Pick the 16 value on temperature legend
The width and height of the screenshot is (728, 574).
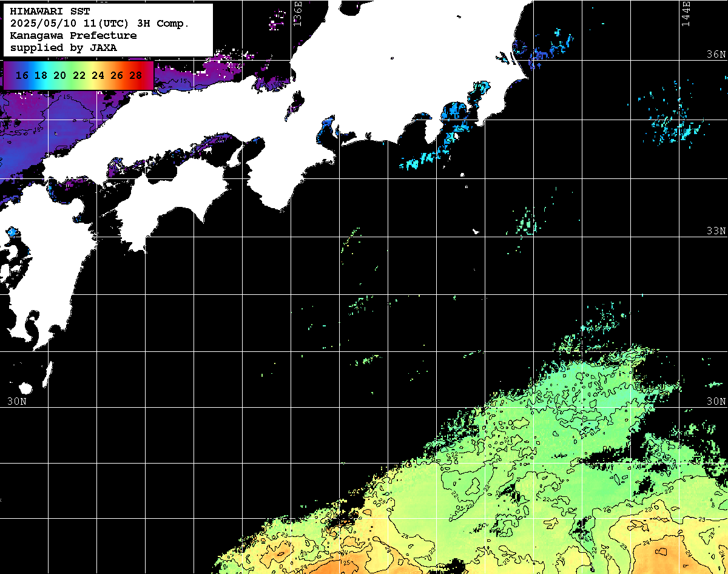tap(22, 76)
